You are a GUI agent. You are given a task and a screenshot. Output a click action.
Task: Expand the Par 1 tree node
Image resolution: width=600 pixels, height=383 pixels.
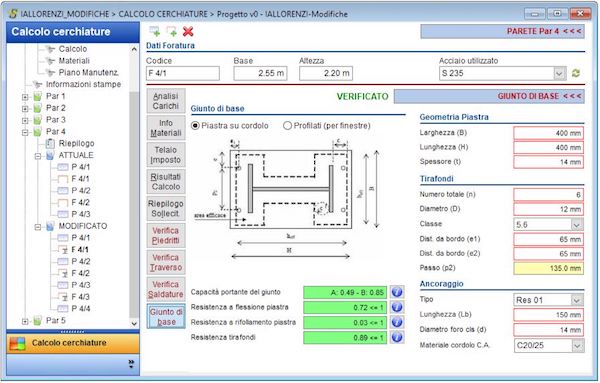pos(25,97)
